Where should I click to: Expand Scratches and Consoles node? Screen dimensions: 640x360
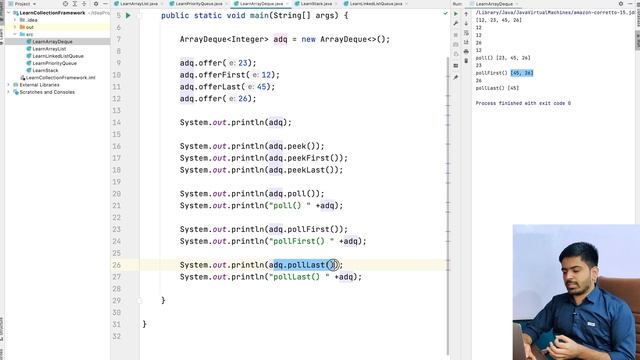coord(9,92)
